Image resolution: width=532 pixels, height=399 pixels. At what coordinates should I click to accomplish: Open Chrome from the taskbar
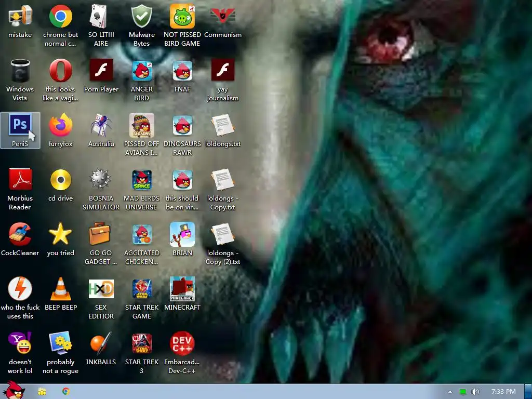click(66, 391)
